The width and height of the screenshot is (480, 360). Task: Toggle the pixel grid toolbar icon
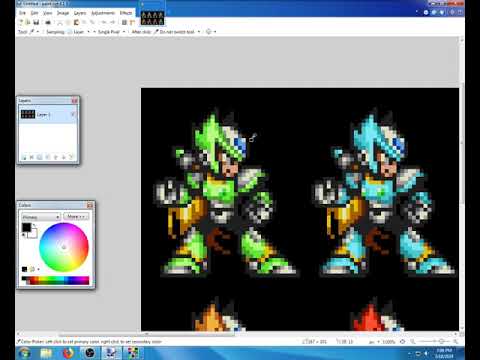(124, 22)
